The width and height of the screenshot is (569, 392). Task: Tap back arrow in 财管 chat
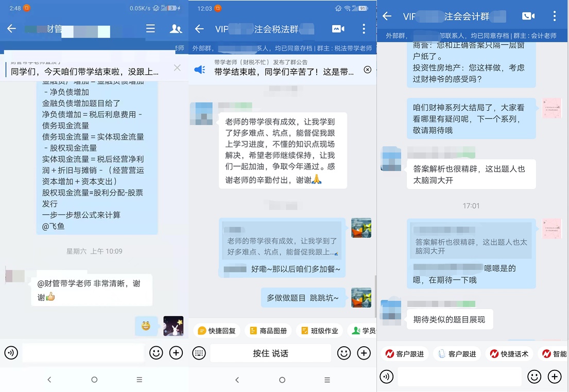[12, 29]
